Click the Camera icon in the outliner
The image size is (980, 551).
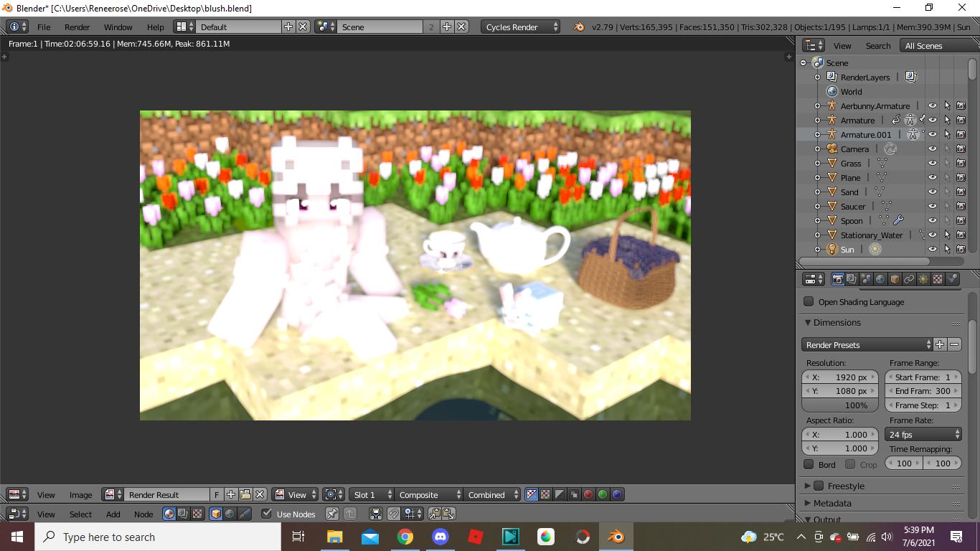tap(832, 149)
